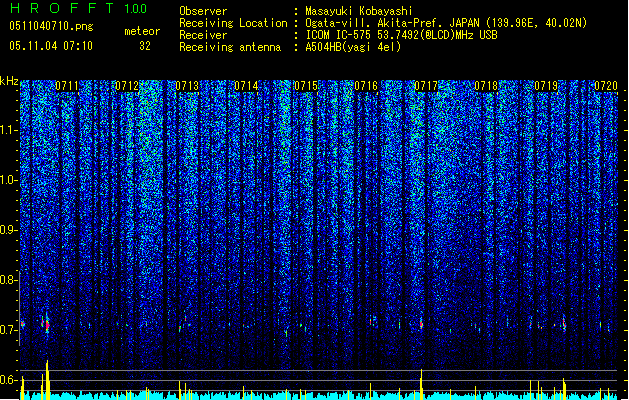Click the 0714 time marker
Screen dimensions: 629x400
(x=246, y=86)
